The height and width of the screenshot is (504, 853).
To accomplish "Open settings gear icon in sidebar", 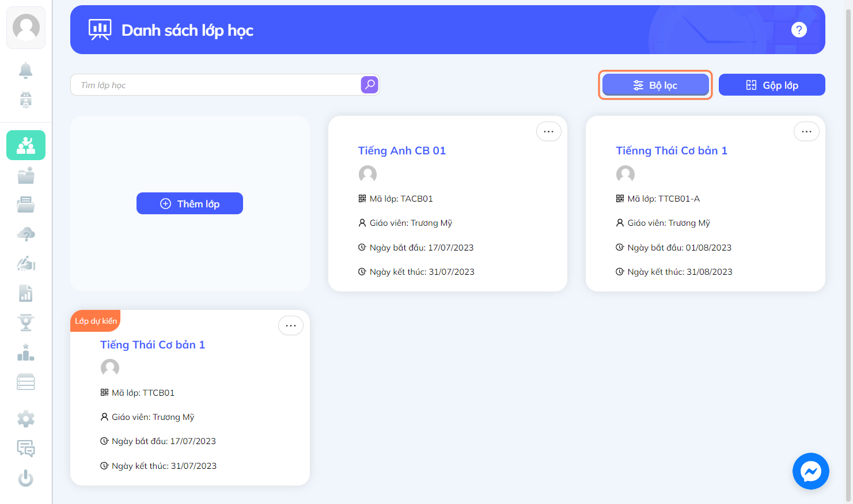I will coord(26,419).
